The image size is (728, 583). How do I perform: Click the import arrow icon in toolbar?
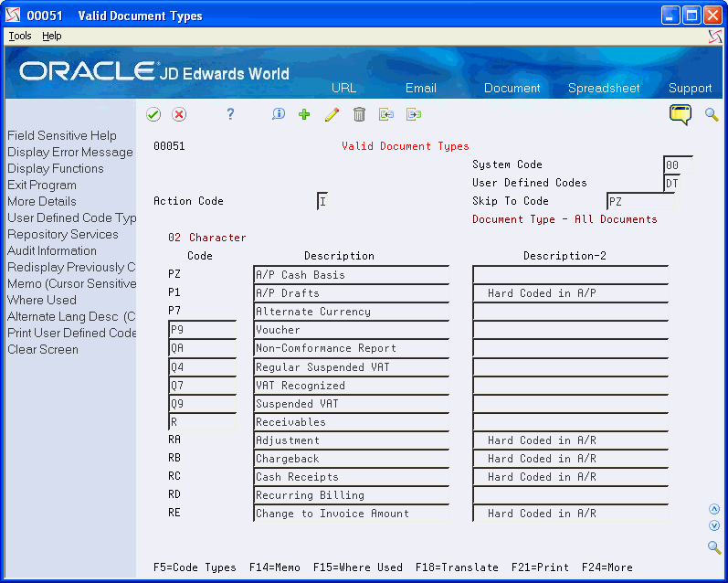pos(385,114)
